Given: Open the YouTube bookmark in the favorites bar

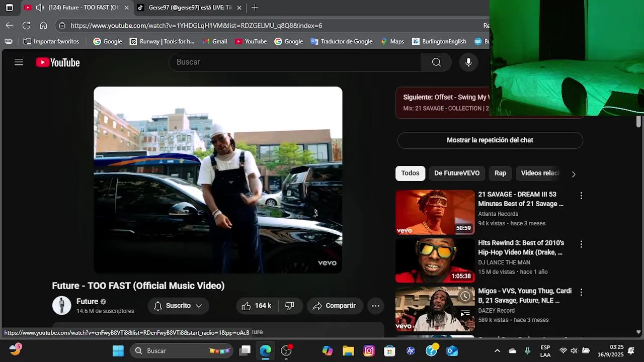Looking at the screenshot, I should point(251,41).
